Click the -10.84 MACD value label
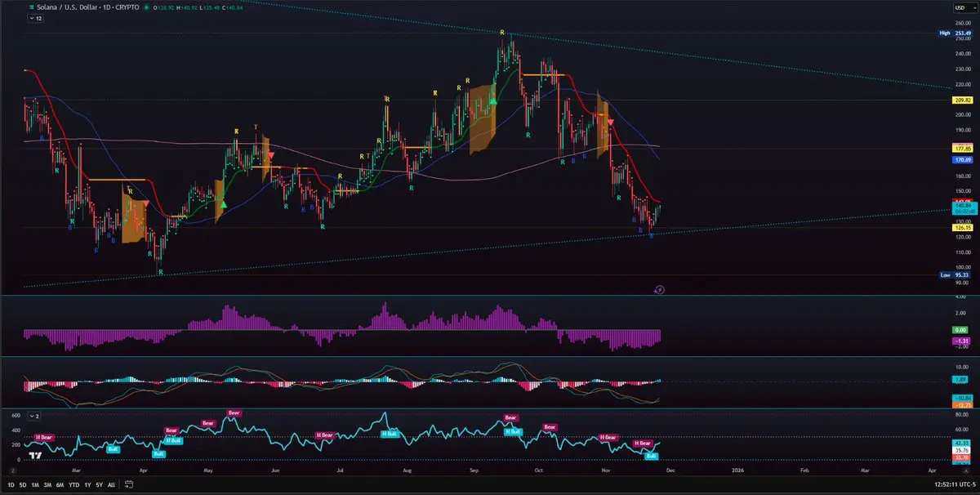Image resolution: width=980 pixels, height=495 pixels. click(962, 397)
